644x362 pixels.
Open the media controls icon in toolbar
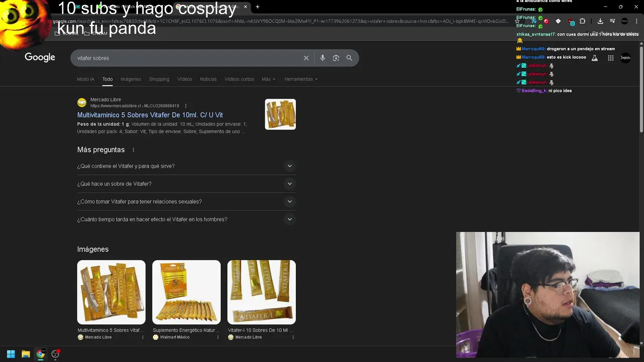point(612,21)
